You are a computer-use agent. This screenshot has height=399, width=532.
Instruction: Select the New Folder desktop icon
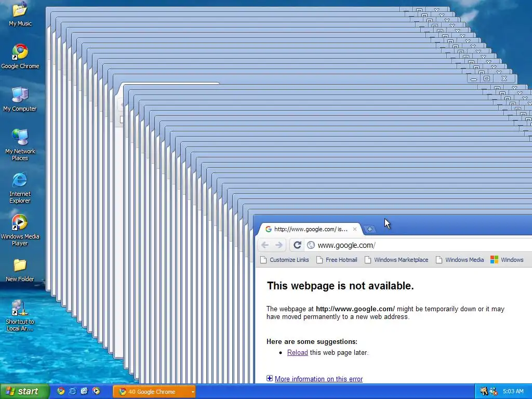[x=20, y=270]
